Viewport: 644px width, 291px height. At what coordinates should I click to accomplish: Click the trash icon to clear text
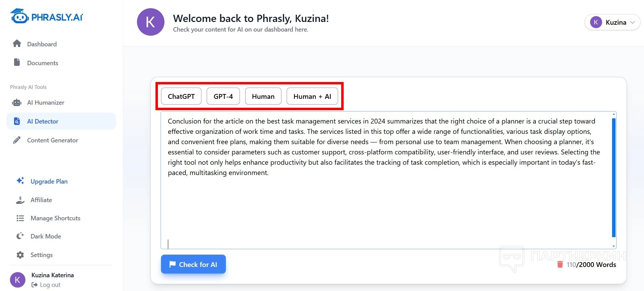[560, 264]
